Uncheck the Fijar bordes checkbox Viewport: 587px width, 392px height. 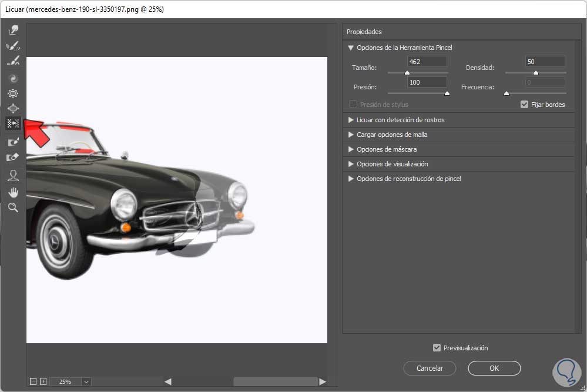pos(525,105)
